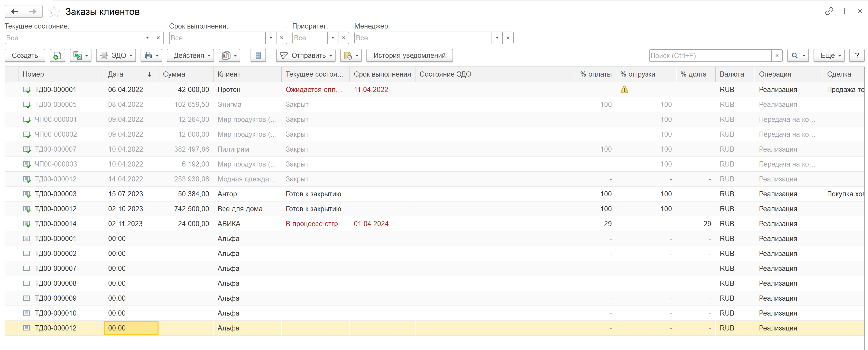
Task: Open the Еще menu
Action: (829, 56)
